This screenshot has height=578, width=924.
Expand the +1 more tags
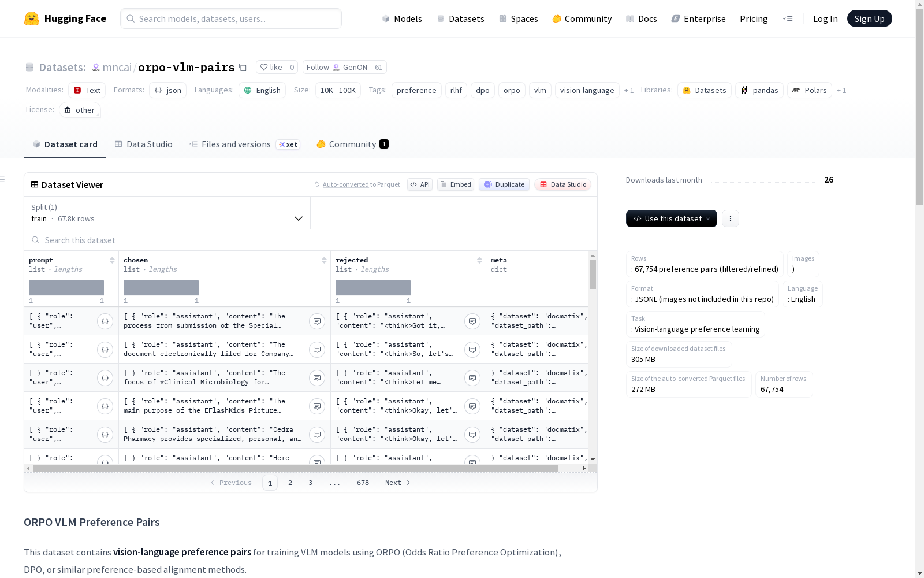(629, 91)
